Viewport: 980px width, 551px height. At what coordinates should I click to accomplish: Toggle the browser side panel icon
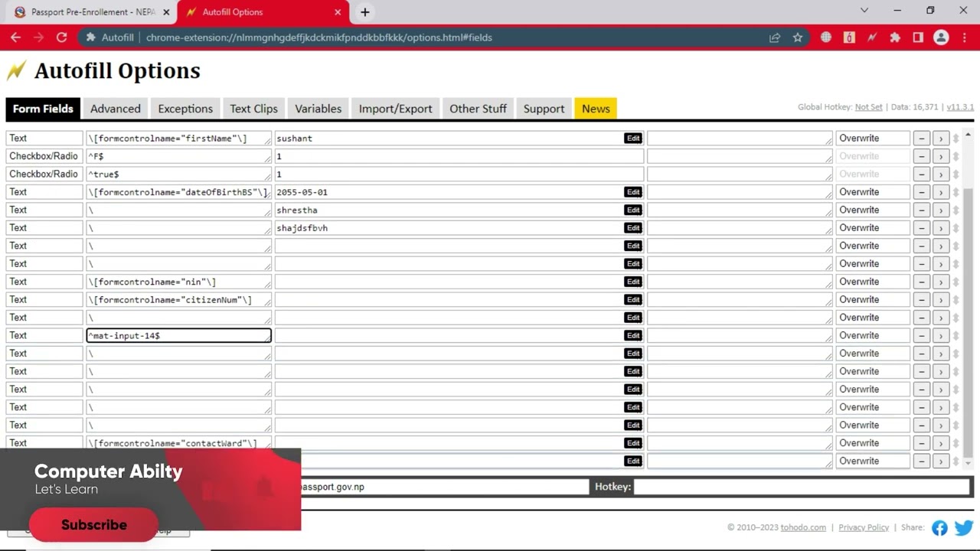(x=918, y=37)
